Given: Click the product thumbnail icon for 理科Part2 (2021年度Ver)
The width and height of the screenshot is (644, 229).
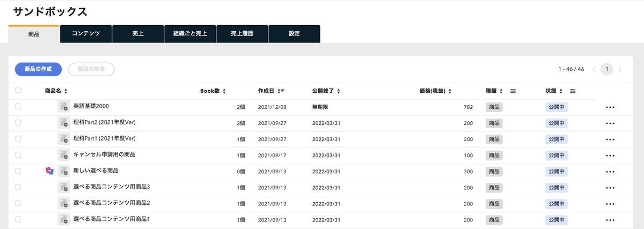Looking at the screenshot, I should (x=64, y=123).
